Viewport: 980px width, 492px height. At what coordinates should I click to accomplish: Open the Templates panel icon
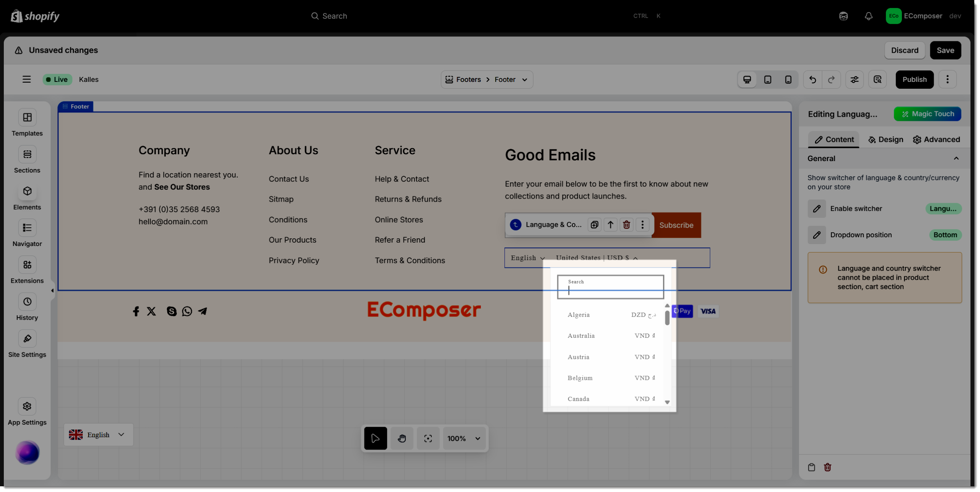point(27,117)
